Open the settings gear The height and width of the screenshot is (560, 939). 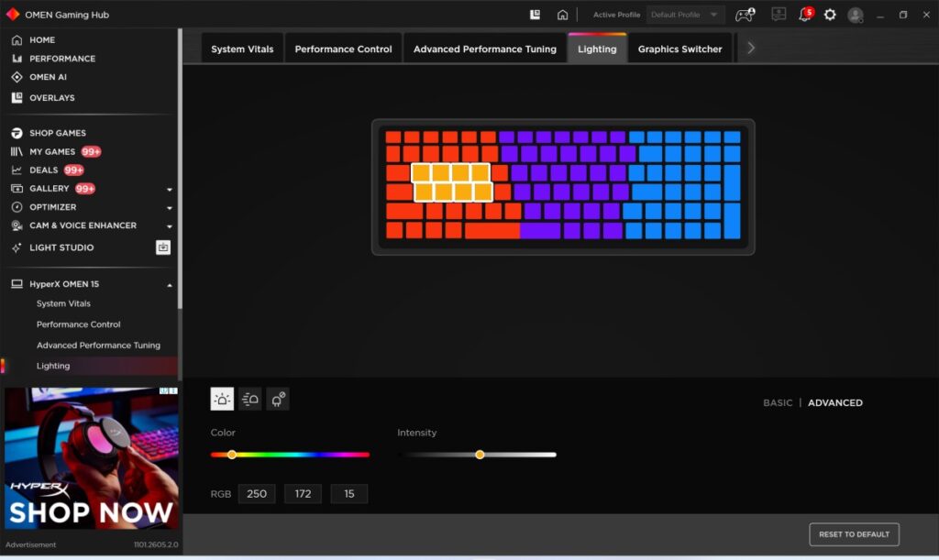[830, 15]
